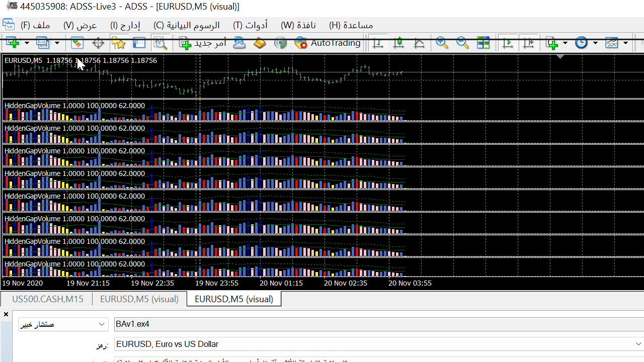Viewport: 644px width, 362px height.
Task: Click the أمر جديد new order button
Action: pyautogui.click(x=203, y=43)
